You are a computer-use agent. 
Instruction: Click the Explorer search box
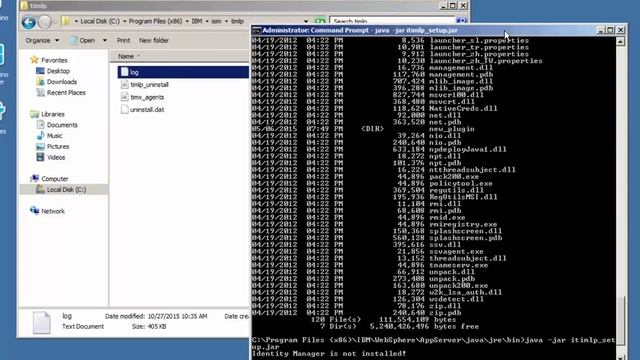pos(392,21)
